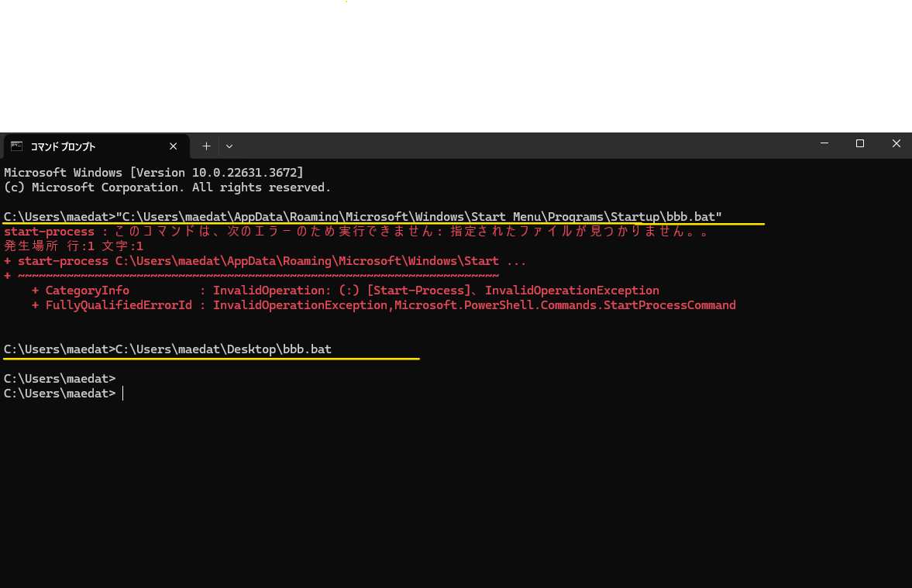Click the Command Prompt icon in the tab
This screenshot has height=588, width=912.
[16, 146]
